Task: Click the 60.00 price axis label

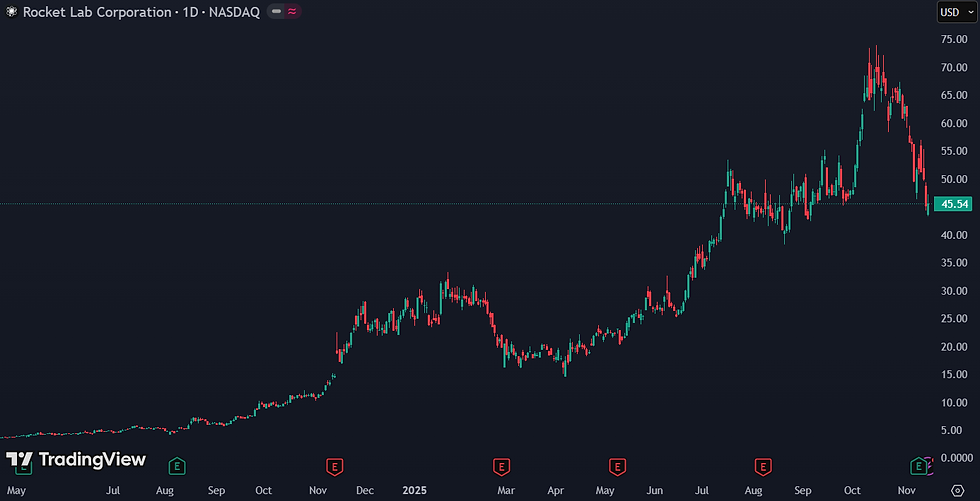Action: [954, 123]
